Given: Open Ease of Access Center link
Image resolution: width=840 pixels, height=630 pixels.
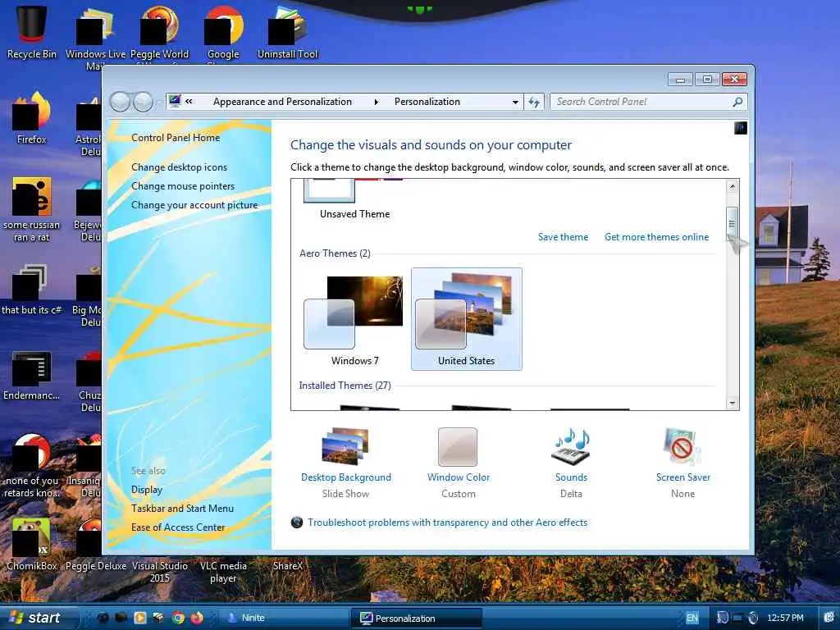Looking at the screenshot, I should tap(178, 527).
